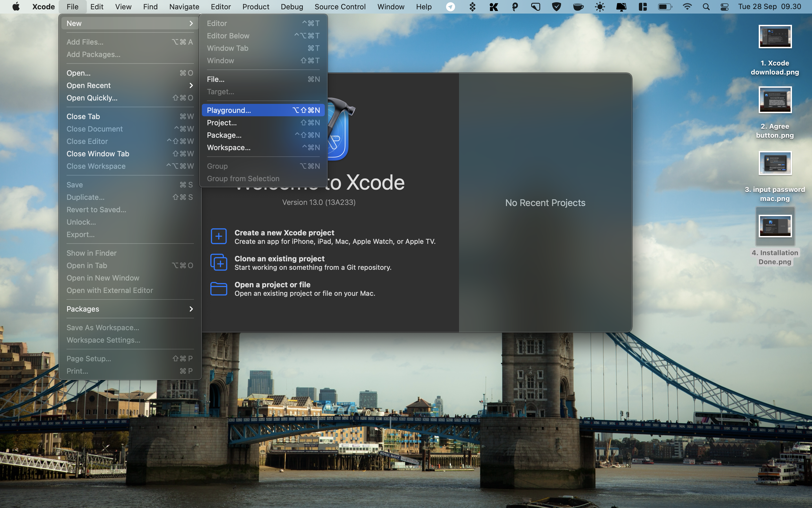Image resolution: width=812 pixels, height=508 pixels.
Task: Open the Xcode application menu
Action: (x=44, y=7)
